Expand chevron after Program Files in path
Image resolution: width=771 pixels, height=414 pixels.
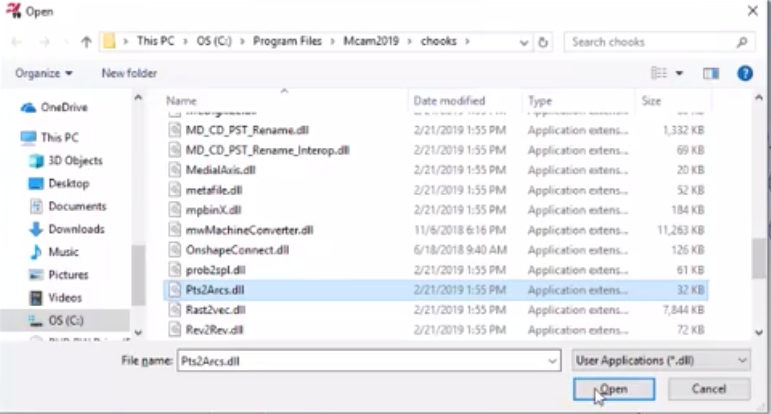click(332, 41)
